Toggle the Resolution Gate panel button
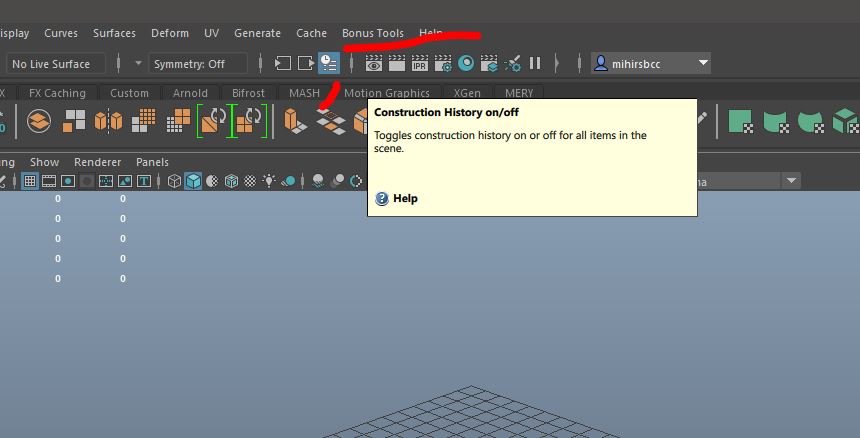Screen dimensions: 860x438 [68, 181]
